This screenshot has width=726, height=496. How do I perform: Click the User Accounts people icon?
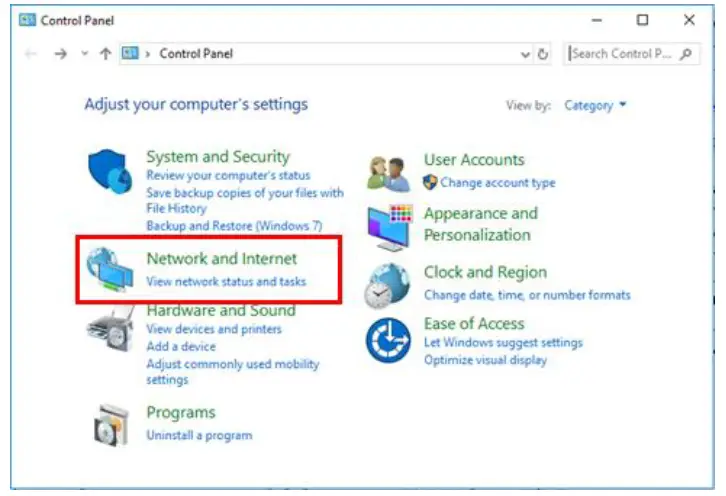388,173
